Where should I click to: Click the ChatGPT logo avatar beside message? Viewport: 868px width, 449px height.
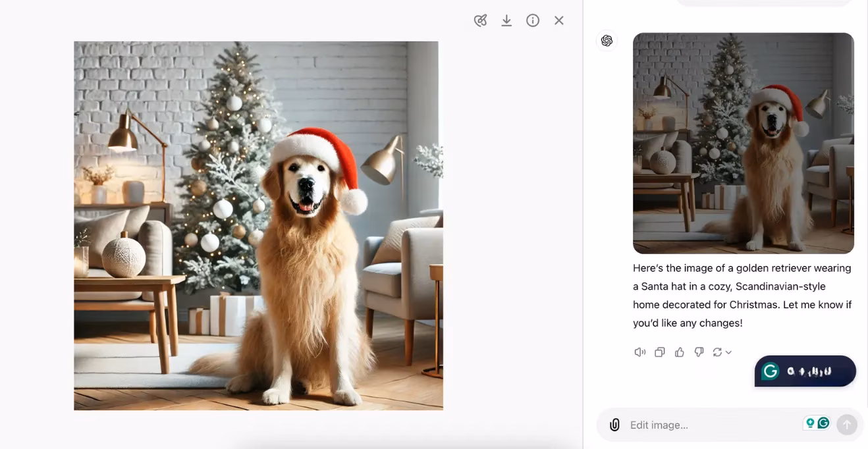click(x=607, y=41)
